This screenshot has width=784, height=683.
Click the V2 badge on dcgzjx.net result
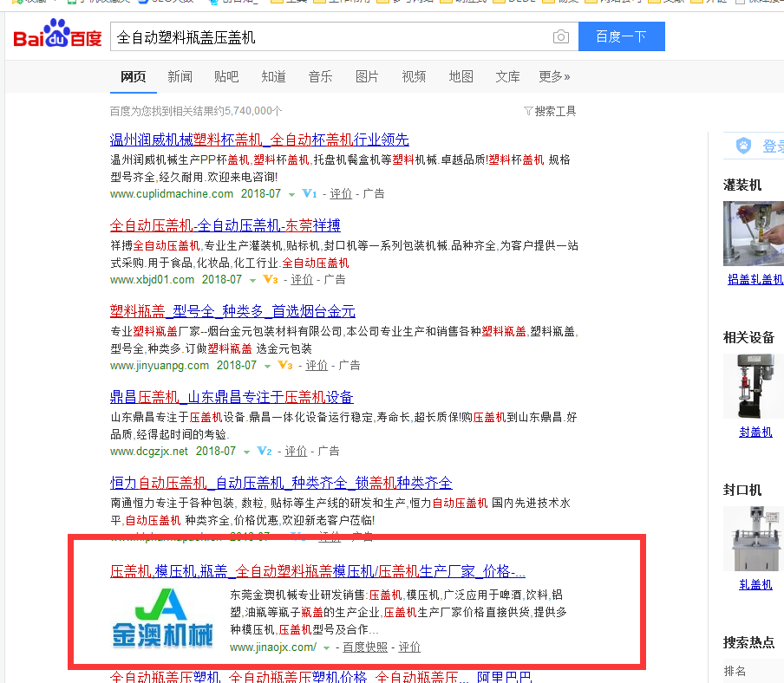[x=265, y=452]
